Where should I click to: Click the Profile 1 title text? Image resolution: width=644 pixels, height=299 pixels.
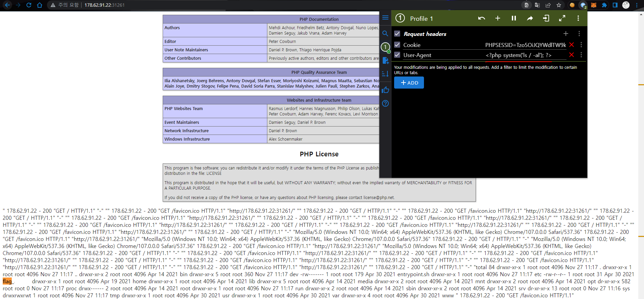pos(421,18)
